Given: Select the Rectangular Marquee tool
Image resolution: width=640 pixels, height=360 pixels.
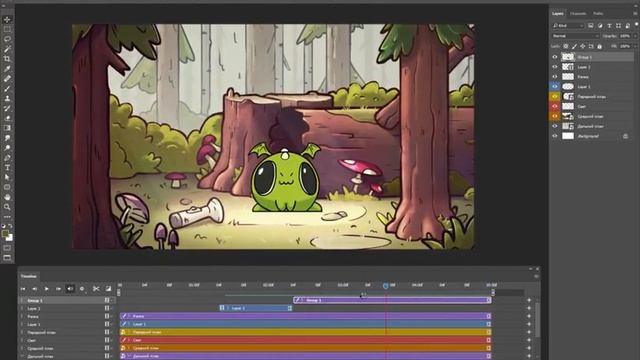Looking at the screenshot, I should 7,29.
